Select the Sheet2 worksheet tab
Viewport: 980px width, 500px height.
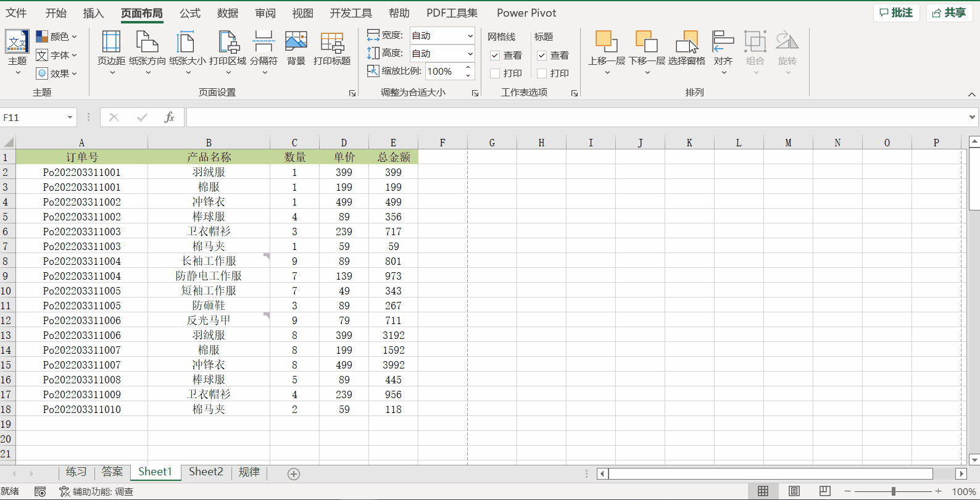tap(206, 472)
